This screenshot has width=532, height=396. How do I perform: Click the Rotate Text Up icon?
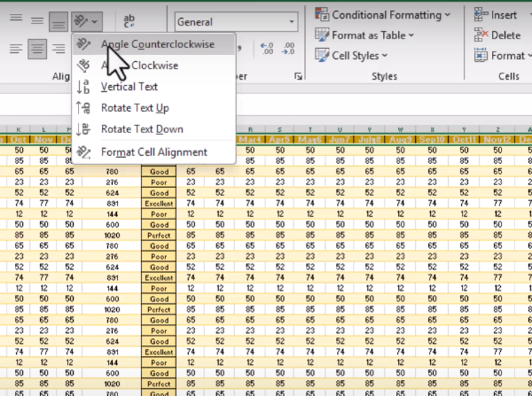[x=84, y=108]
